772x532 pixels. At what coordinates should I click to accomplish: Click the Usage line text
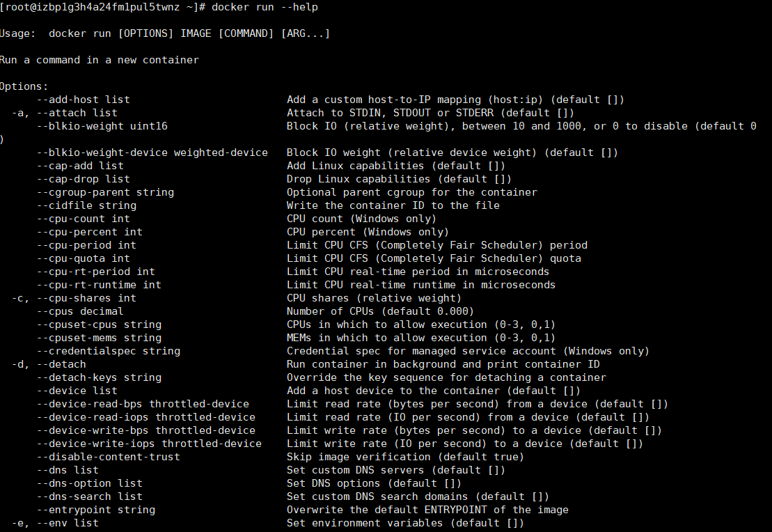[x=165, y=33]
